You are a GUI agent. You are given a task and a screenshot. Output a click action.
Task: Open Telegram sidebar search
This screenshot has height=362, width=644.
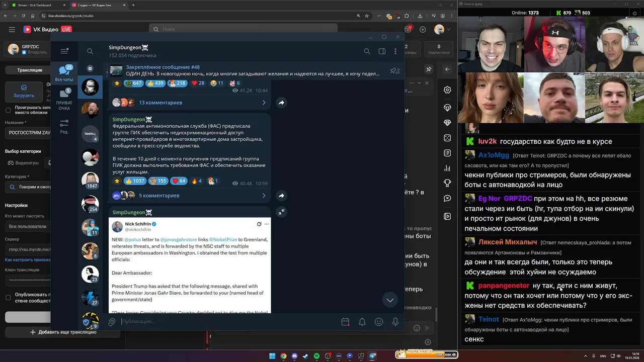(90, 51)
